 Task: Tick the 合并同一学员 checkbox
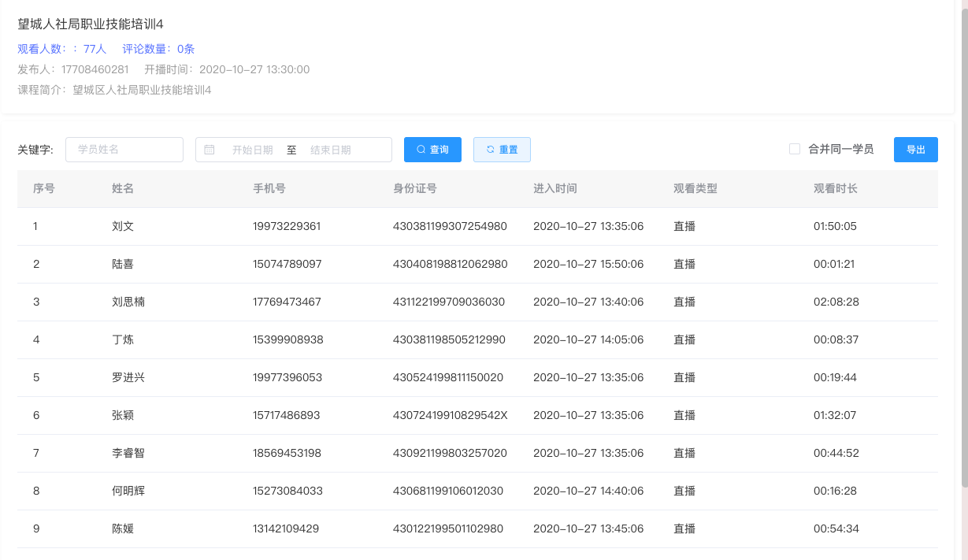[795, 149]
